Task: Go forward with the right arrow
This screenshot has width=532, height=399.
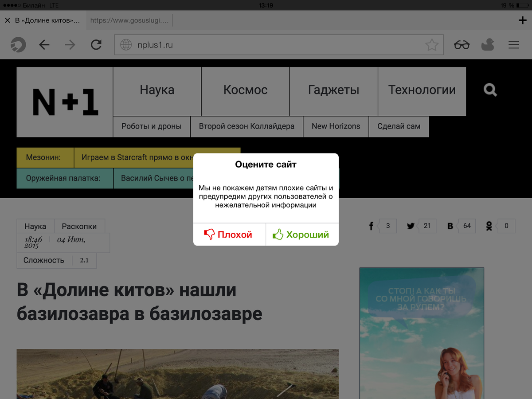Action: click(70, 44)
